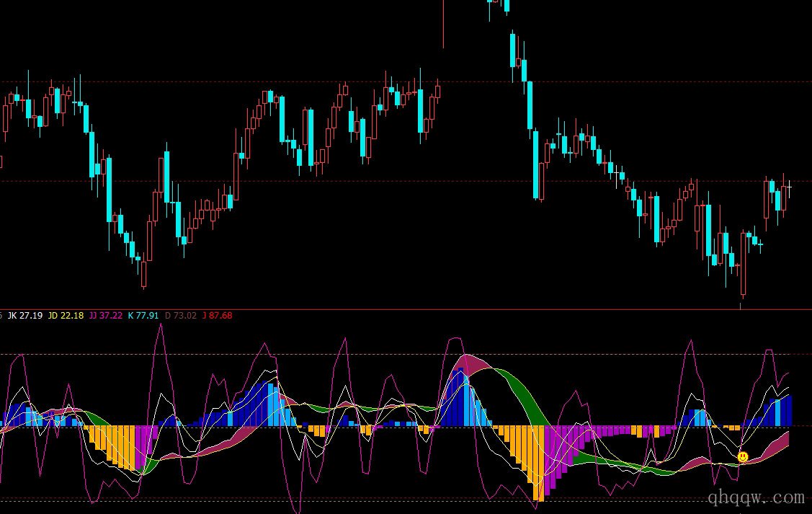Click the yellow smiley face signal marker

coord(743,456)
